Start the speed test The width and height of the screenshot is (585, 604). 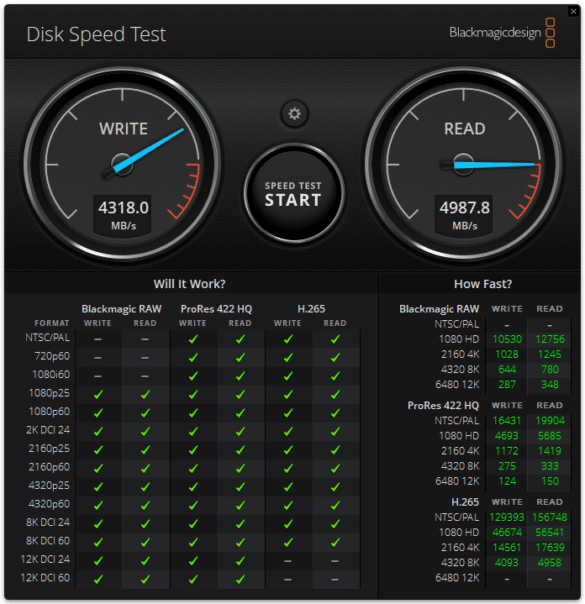[x=294, y=193]
